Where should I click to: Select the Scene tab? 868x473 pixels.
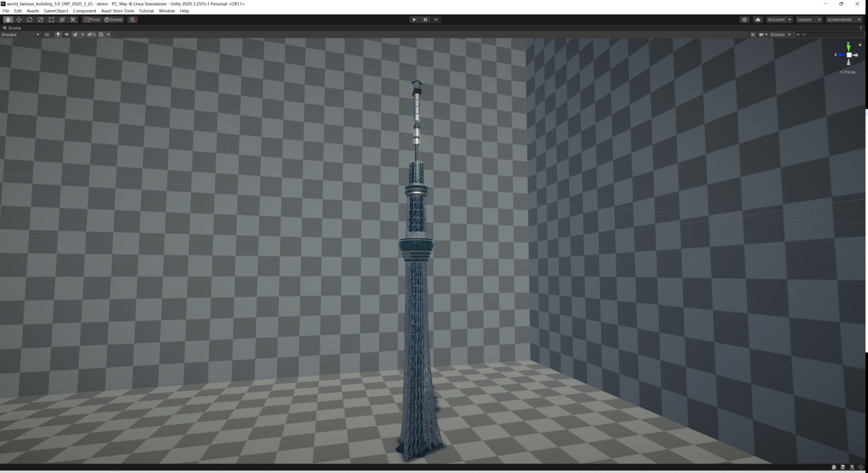(12, 28)
